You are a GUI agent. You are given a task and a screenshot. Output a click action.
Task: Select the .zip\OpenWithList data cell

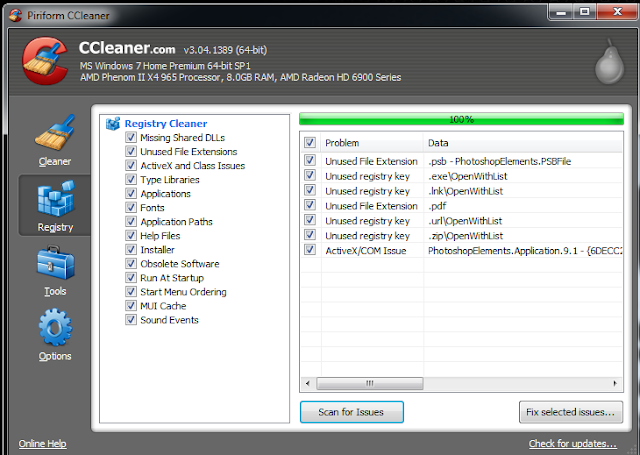click(x=465, y=236)
